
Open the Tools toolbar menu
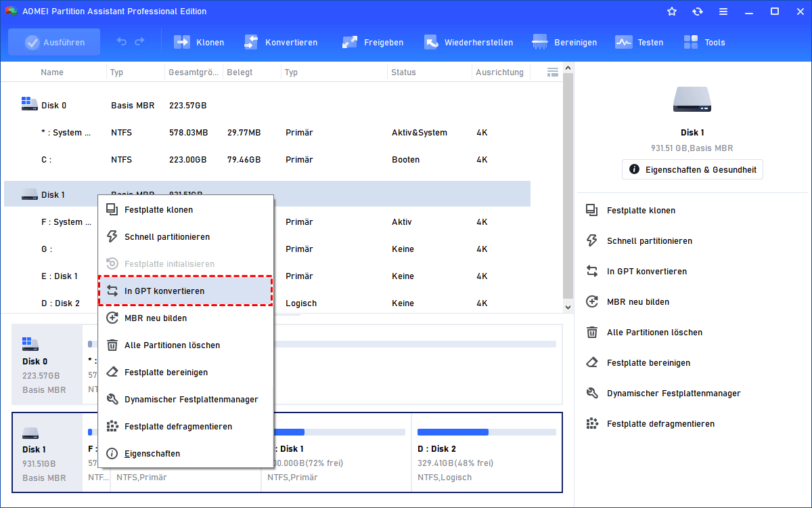click(x=691, y=42)
